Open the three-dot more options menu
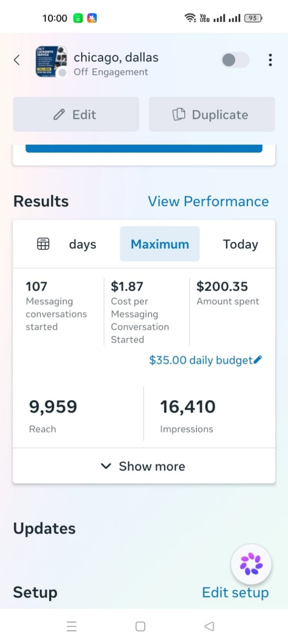This screenshot has height=644, width=288. [270, 60]
